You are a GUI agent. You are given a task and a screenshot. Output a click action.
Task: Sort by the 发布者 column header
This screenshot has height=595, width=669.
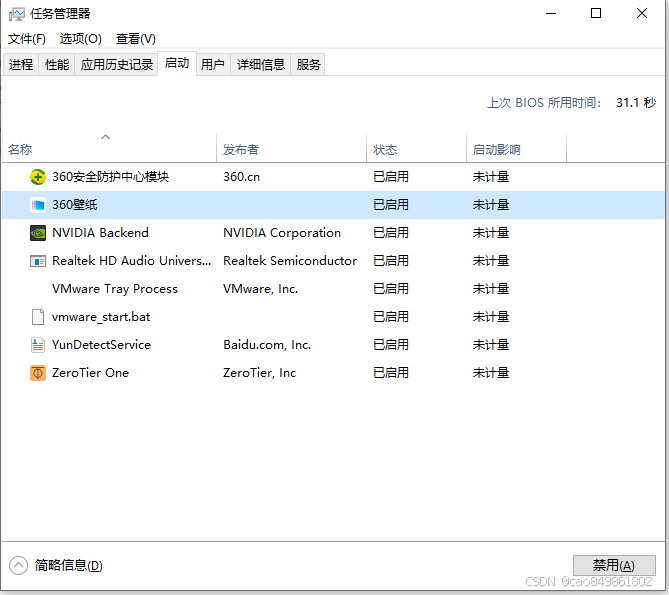click(x=291, y=148)
